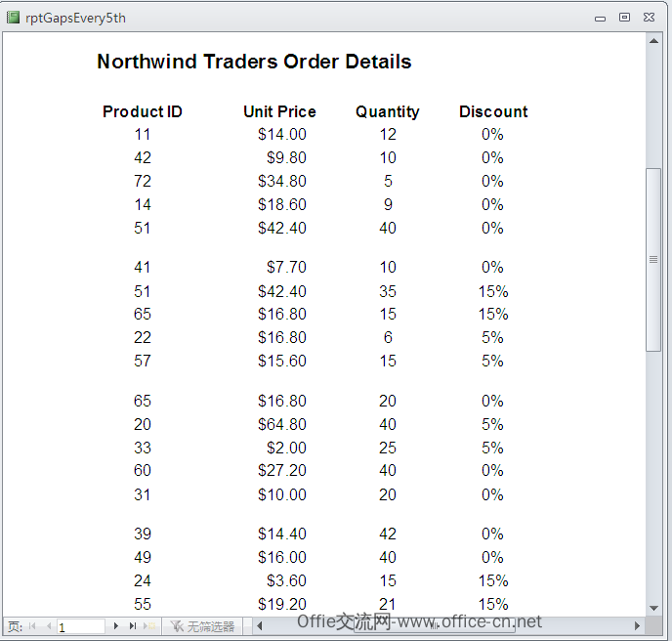Jump to the last report page
The width and height of the screenshot is (672, 641).
(x=133, y=626)
